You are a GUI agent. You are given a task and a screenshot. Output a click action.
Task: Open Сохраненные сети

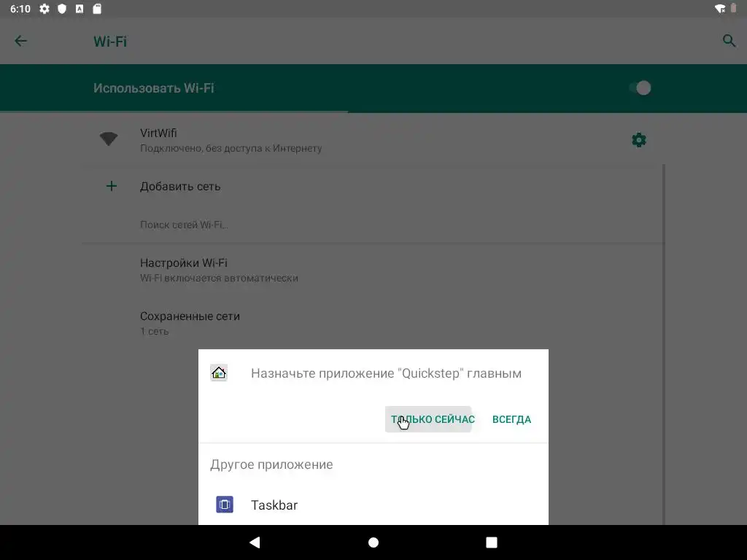(373, 323)
